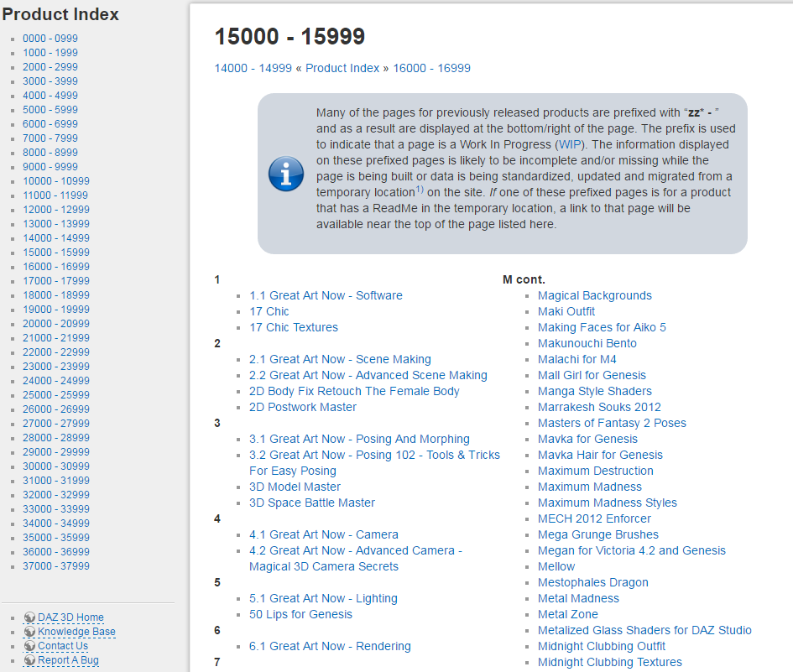Open the Maximum Madness link
793x672 pixels.
click(590, 487)
